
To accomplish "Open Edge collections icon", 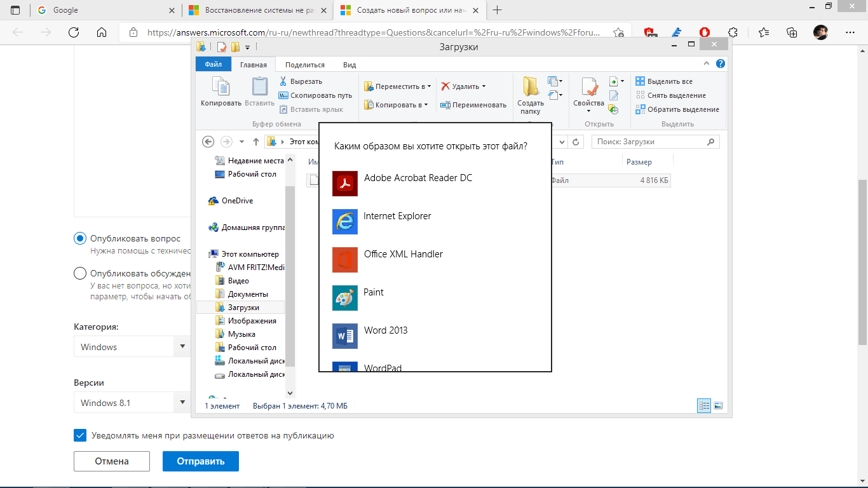I will [x=792, y=32].
